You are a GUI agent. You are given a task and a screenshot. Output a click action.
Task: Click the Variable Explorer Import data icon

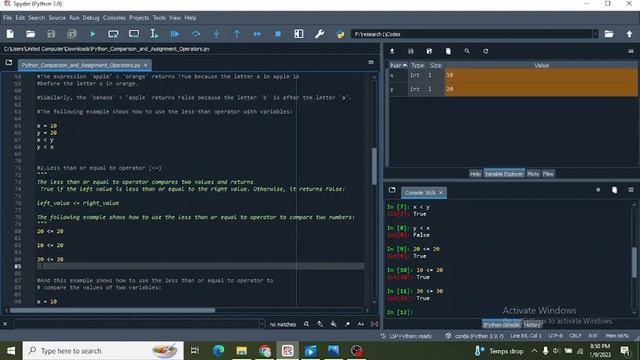pyautogui.click(x=392, y=51)
